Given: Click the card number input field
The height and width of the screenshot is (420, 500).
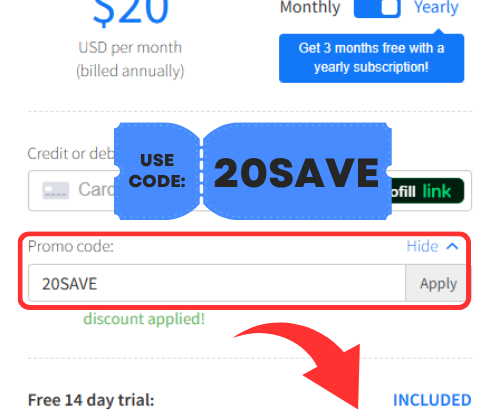Looking at the screenshot, I should coord(250,191).
